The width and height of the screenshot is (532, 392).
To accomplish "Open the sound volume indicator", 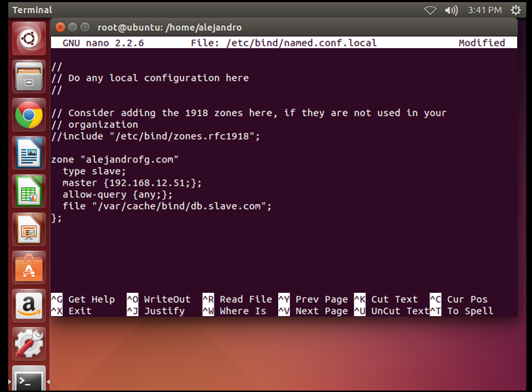I will (451, 10).
